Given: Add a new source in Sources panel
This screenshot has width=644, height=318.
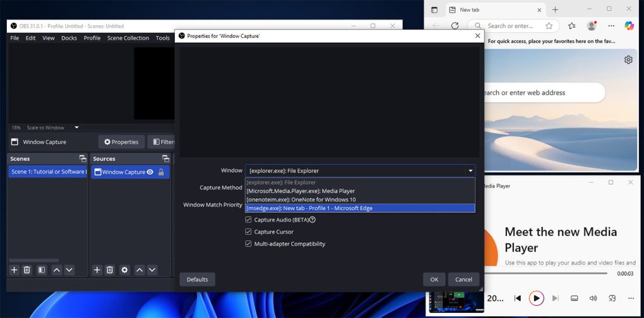Looking at the screenshot, I should click(x=97, y=270).
